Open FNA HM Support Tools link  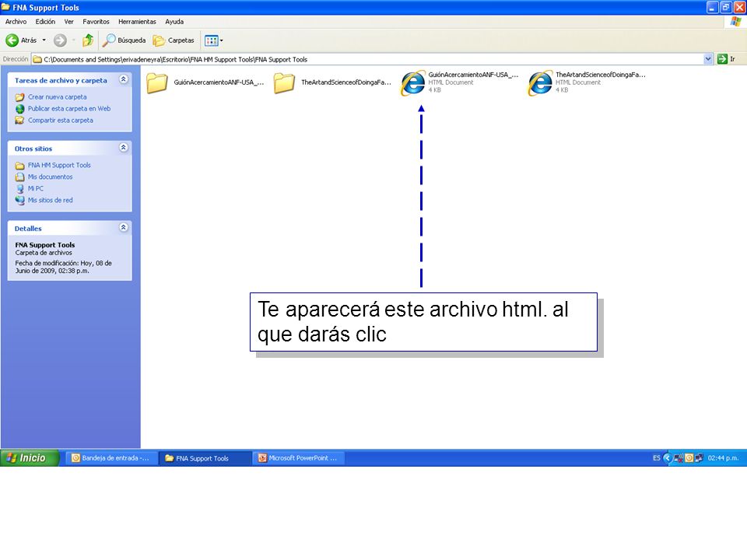(x=59, y=165)
